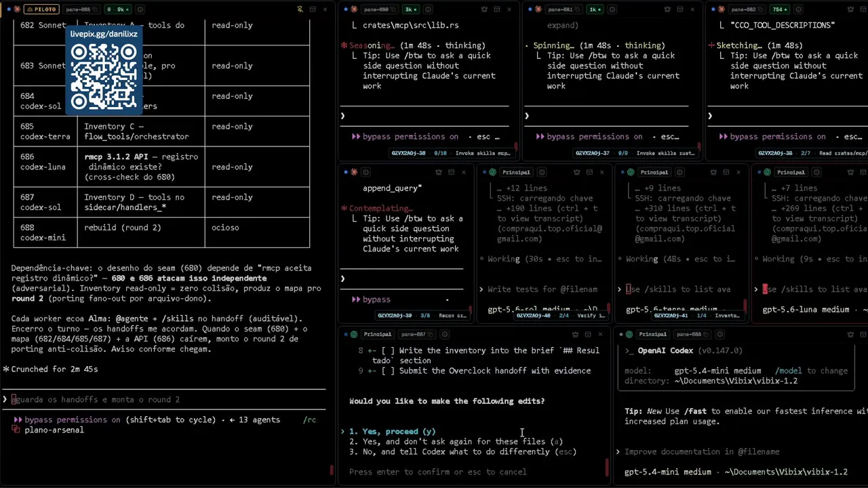Click the info icon in the Contemplating pane header
Screen dimensions: 868x488
tap(366, 172)
